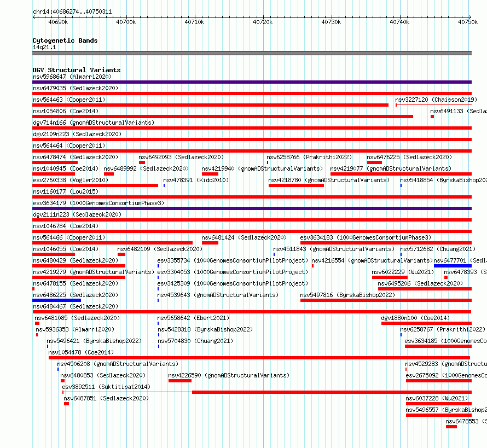Select the nsv6478474 (Sedlazeck2020) label
487x448 pixels.
pyautogui.click(x=76, y=157)
